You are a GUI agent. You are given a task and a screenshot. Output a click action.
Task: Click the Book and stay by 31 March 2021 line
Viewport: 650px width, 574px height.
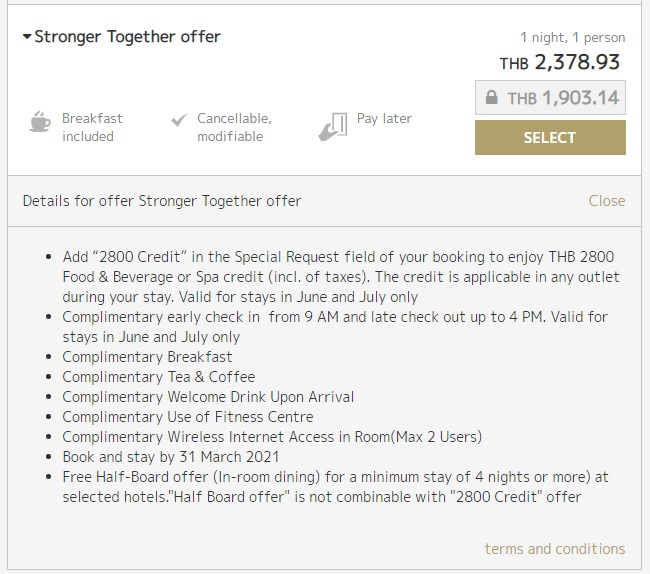(x=165, y=456)
